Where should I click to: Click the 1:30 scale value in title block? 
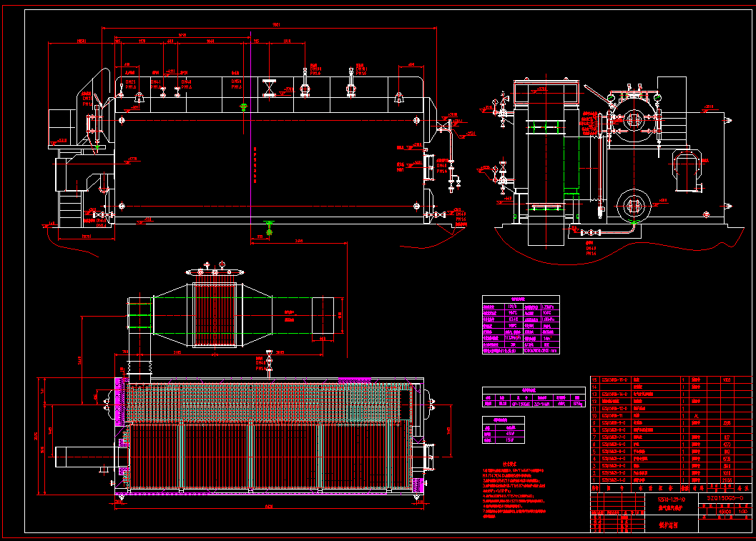pyautogui.click(x=742, y=512)
